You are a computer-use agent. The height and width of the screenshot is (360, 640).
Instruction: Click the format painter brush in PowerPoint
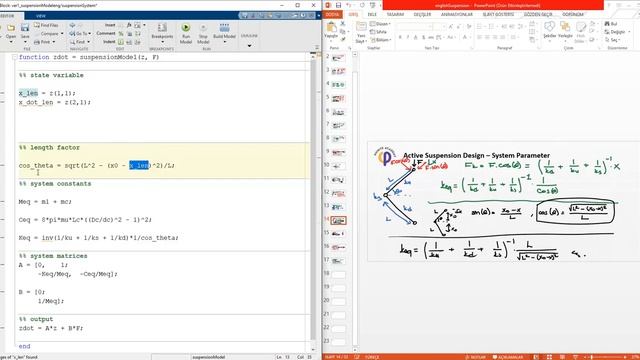(x=343, y=40)
